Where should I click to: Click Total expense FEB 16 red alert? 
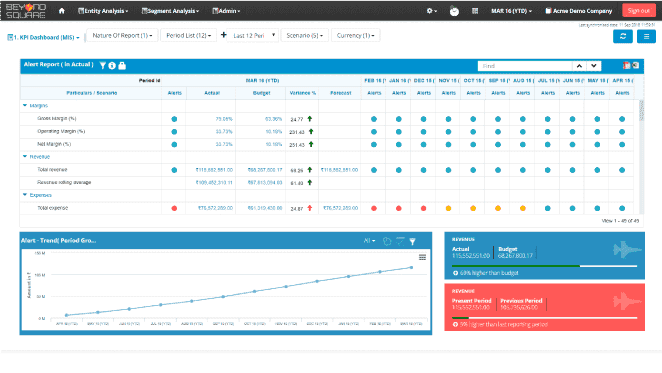374,208
